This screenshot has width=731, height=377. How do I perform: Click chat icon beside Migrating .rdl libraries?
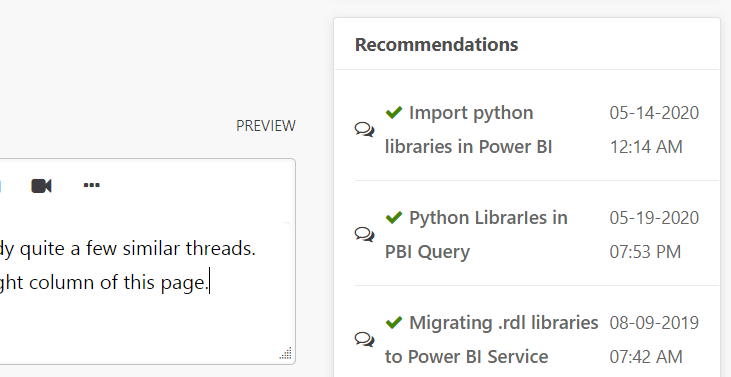click(x=364, y=339)
